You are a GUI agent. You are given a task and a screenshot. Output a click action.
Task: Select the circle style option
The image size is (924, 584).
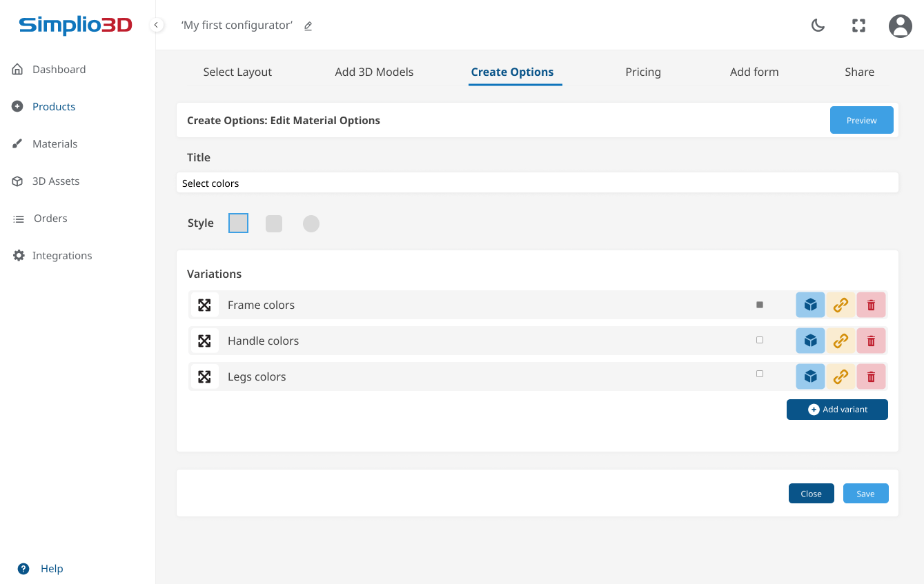pos(311,223)
